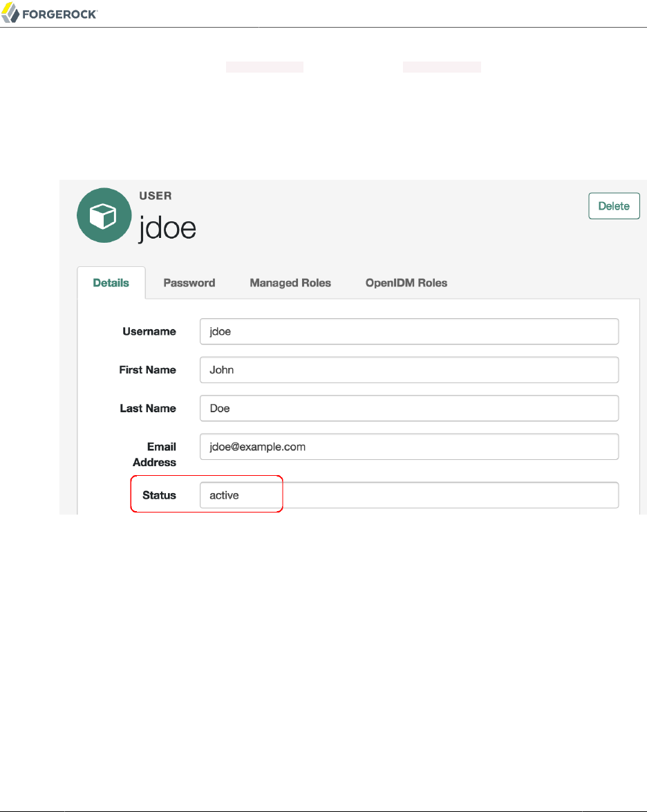Viewport: 647px width, 812px height.
Task: Focus the Username field containing jdoe
Action: click(409, 331)
